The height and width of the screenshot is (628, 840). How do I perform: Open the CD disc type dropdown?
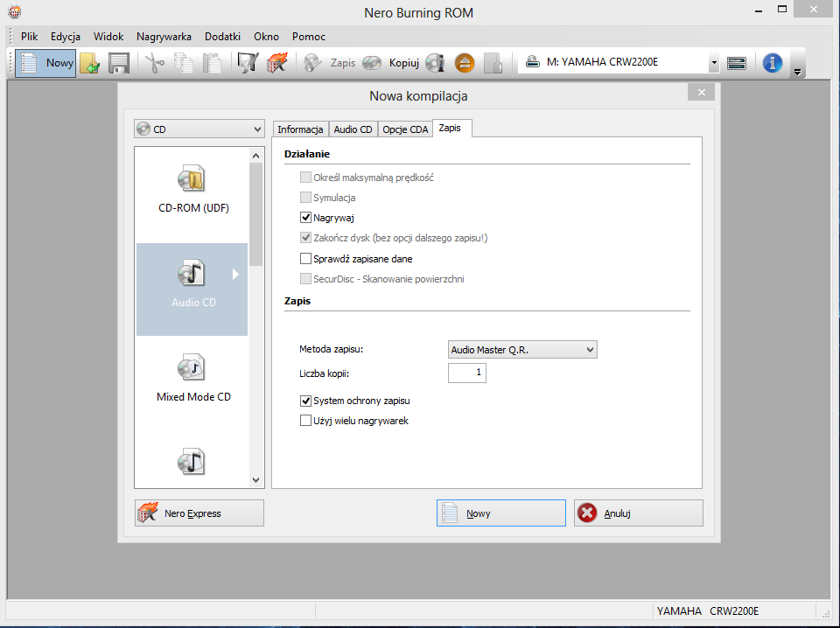click(x=199, y=129)
